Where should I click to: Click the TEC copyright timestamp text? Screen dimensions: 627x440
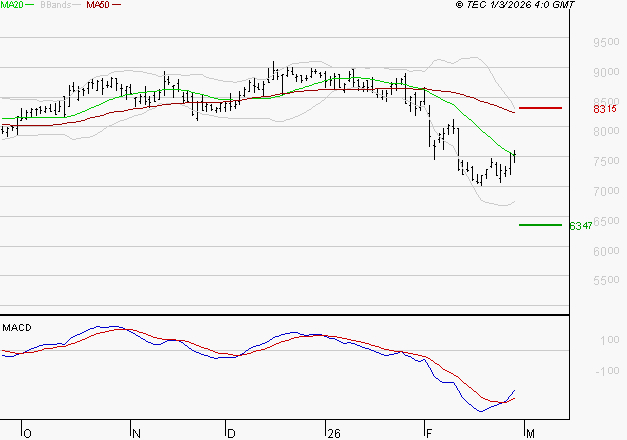[x=515, y=5]
